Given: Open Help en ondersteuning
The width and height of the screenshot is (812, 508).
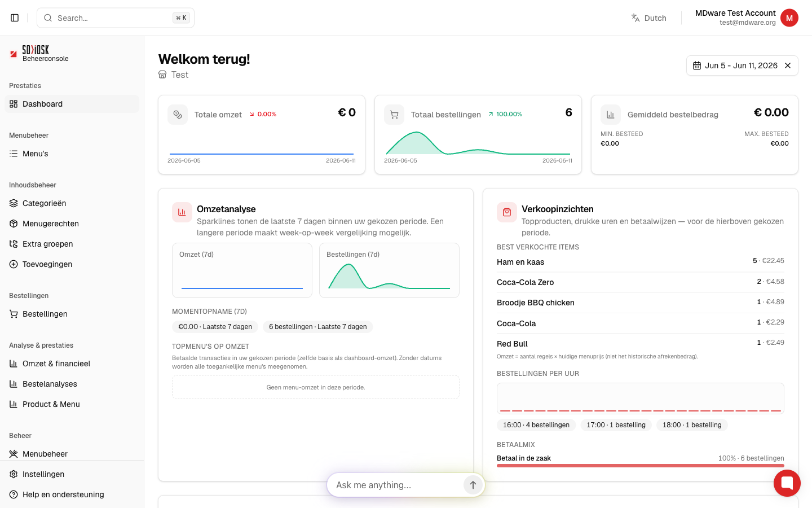Looking at the screenshot, I should point(72,494).
